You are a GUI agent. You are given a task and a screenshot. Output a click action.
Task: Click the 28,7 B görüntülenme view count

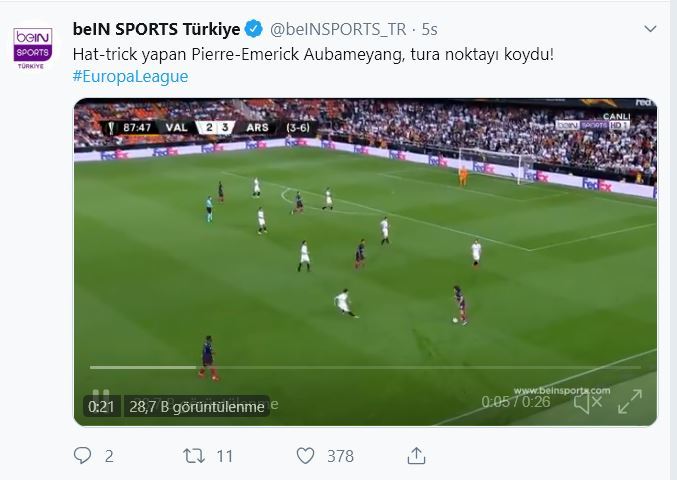pyautogui.click(x=197, y=407)
